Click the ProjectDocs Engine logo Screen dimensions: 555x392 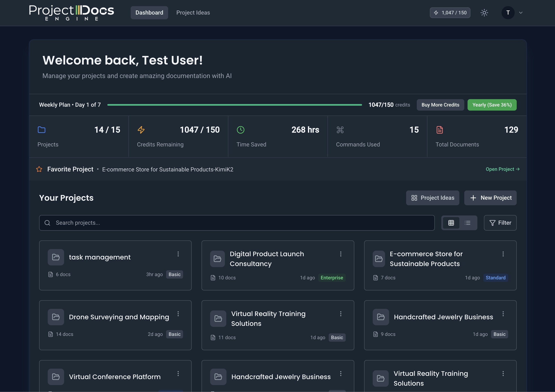tap(71, 12)
